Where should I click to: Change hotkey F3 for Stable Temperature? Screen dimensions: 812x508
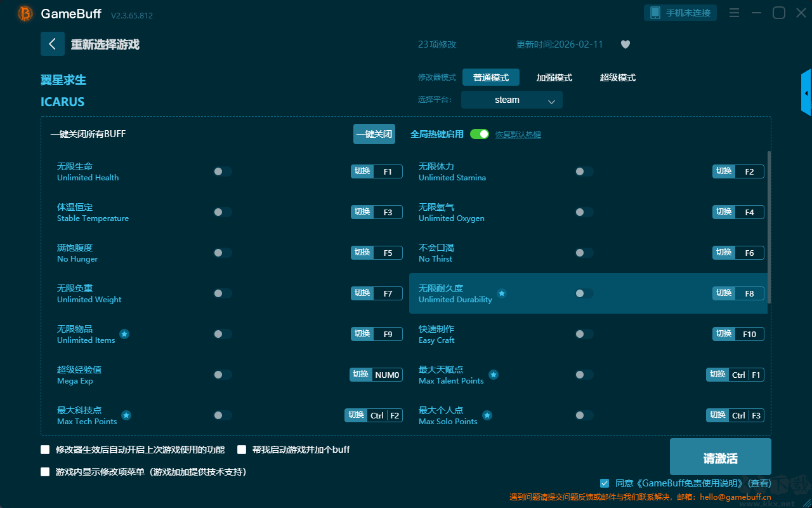377,212
